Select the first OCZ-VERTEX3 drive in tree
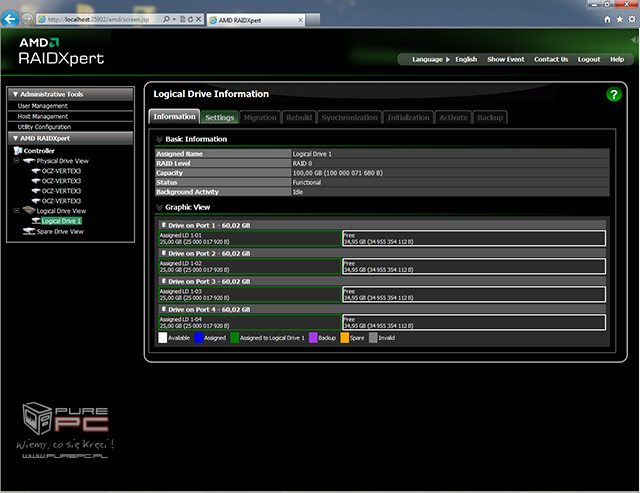Viewport: 640px width, 493px height. click(61, 171)
